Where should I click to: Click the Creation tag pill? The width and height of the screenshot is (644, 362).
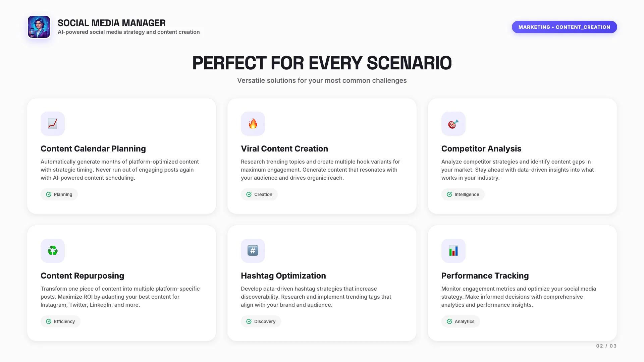pos(259,194)
